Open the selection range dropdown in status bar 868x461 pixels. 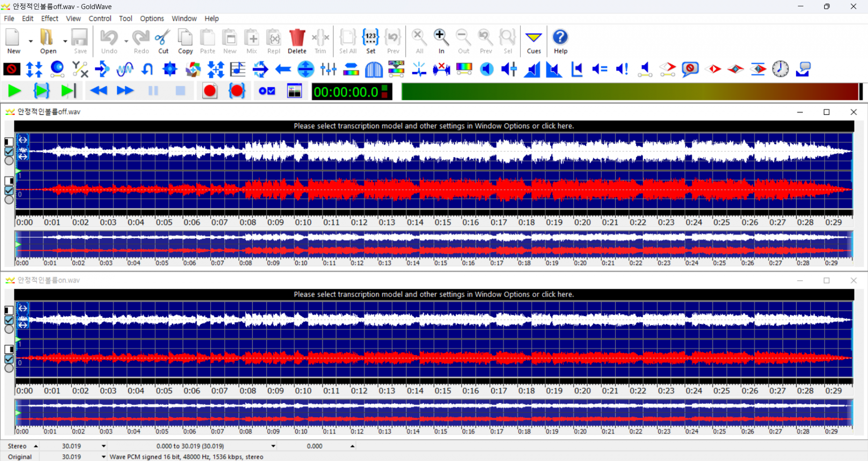pyautogui.click(x=273, y=446)
